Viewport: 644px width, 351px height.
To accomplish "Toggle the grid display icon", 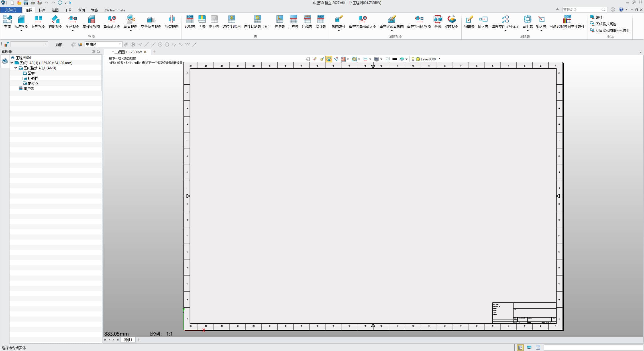I will pyautogui.click(x=343, y=59).
